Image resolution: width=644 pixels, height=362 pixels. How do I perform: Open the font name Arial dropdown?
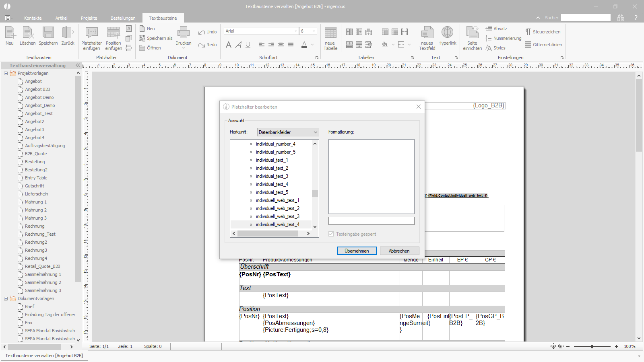click(x=296, y=31)
